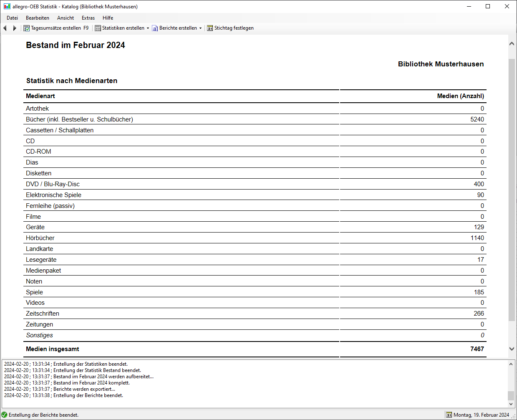
Task: Click the Stichtag festlegen calendar icon
Action: [x=210, y=28]
